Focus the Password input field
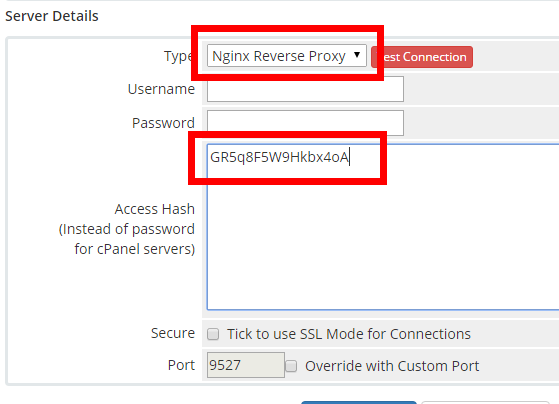 point(305,123)
